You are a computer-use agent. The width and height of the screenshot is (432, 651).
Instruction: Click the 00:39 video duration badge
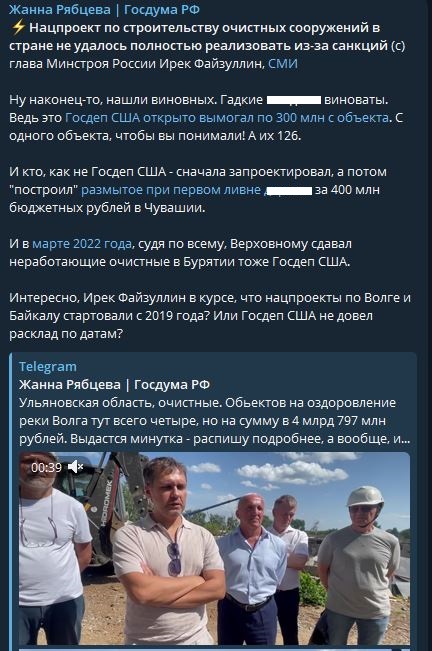[x=46, y=467]
